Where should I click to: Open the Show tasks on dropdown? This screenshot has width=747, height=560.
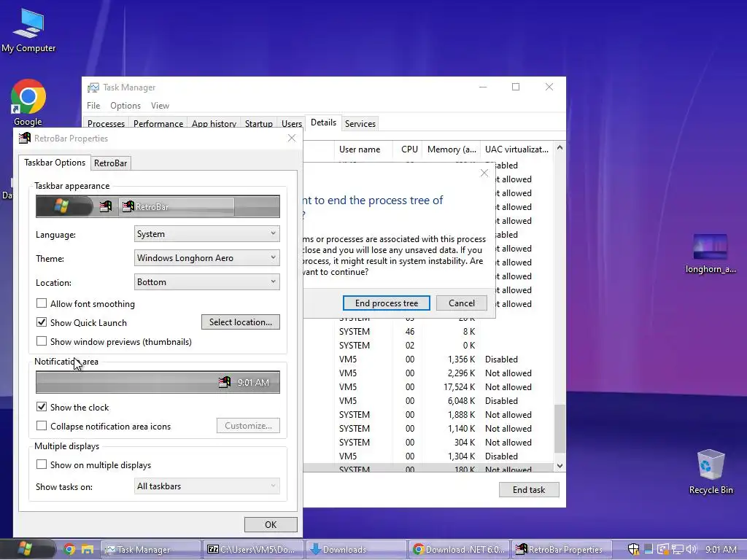206,486
